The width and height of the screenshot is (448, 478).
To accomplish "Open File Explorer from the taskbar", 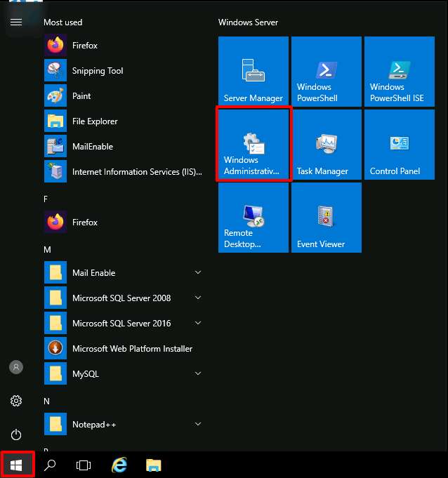I will pos(153,465).
